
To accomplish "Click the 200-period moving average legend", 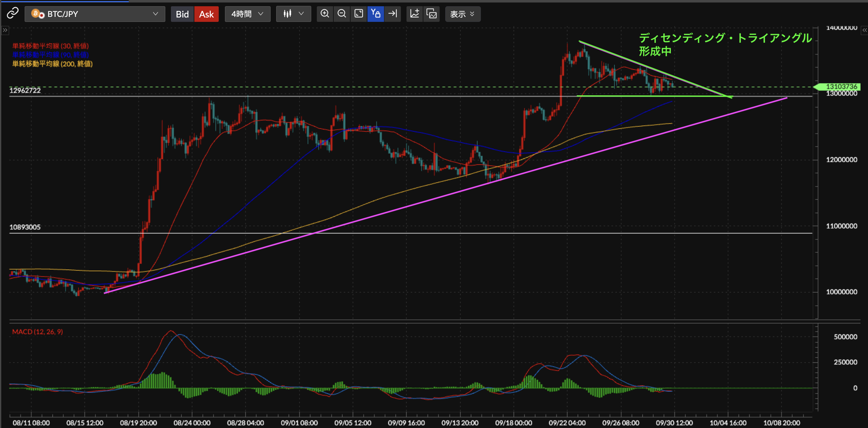I will point(52,64).
